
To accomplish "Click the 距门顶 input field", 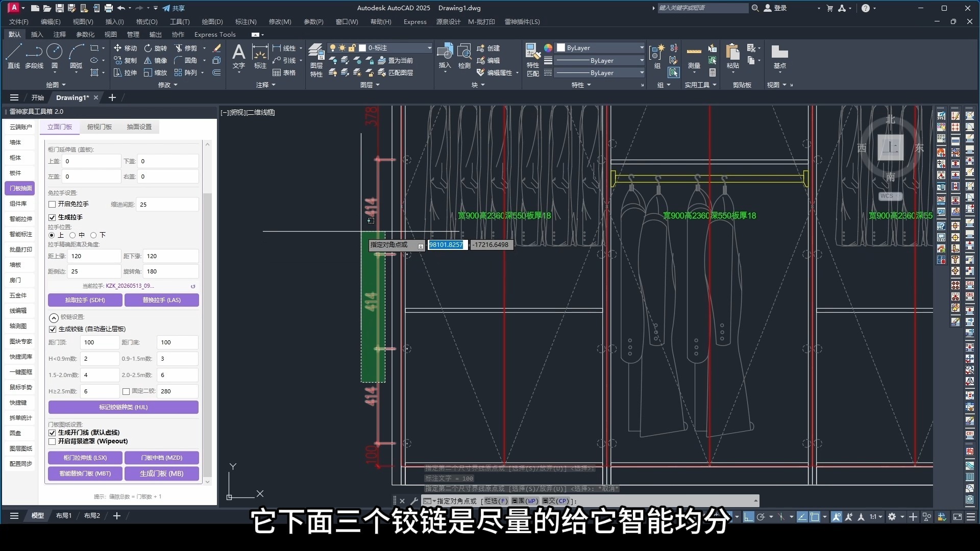I will (x=100, y=342).
